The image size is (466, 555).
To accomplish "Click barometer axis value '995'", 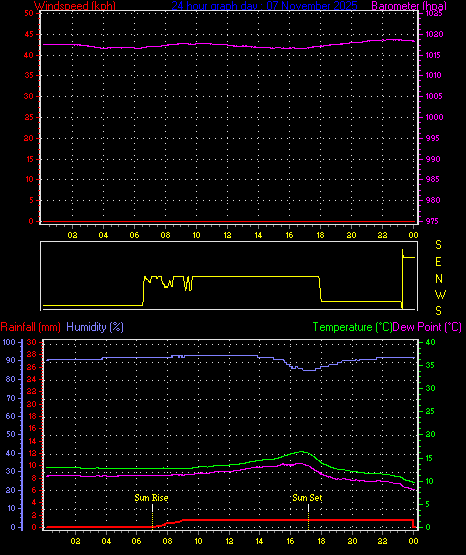I will click(433, 138).
